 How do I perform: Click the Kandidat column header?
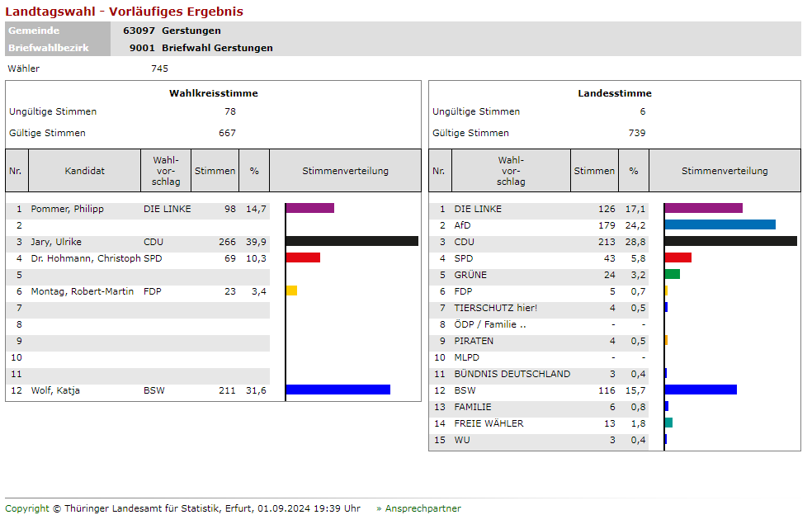pos(86,171)
